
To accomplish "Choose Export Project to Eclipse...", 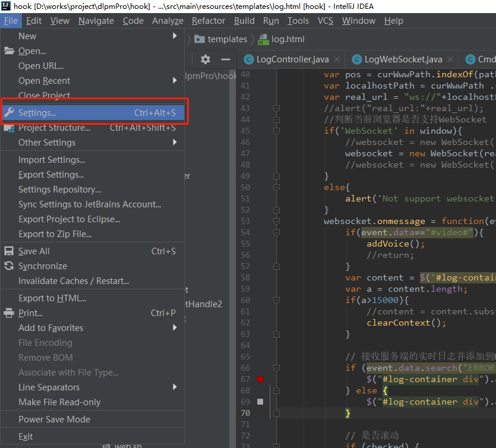I will coord(92,219).
